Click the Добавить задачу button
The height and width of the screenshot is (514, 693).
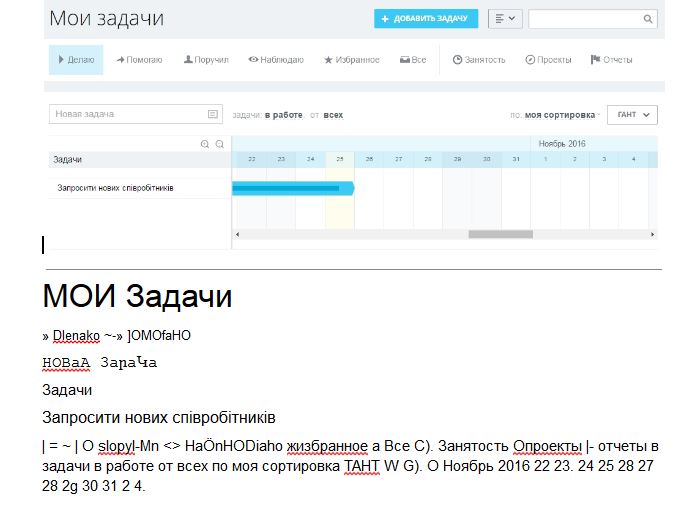pyautogui.click(x=426, y=19)
